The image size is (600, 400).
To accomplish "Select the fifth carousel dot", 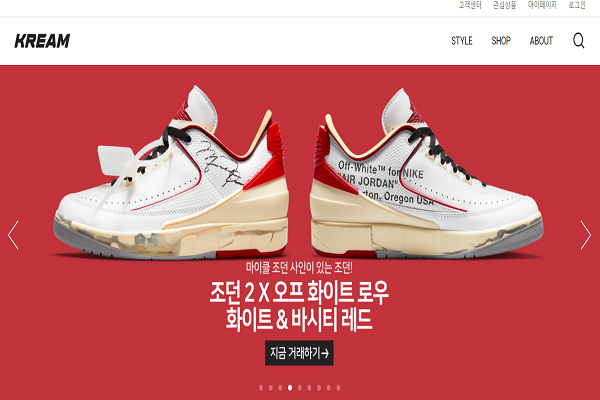I will coord(300,388).
